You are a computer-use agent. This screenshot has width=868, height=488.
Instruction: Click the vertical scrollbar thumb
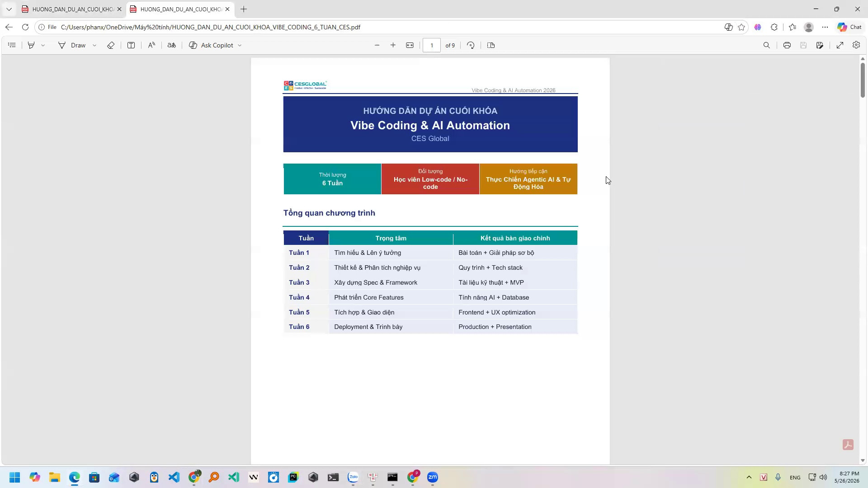pos(863,80)
